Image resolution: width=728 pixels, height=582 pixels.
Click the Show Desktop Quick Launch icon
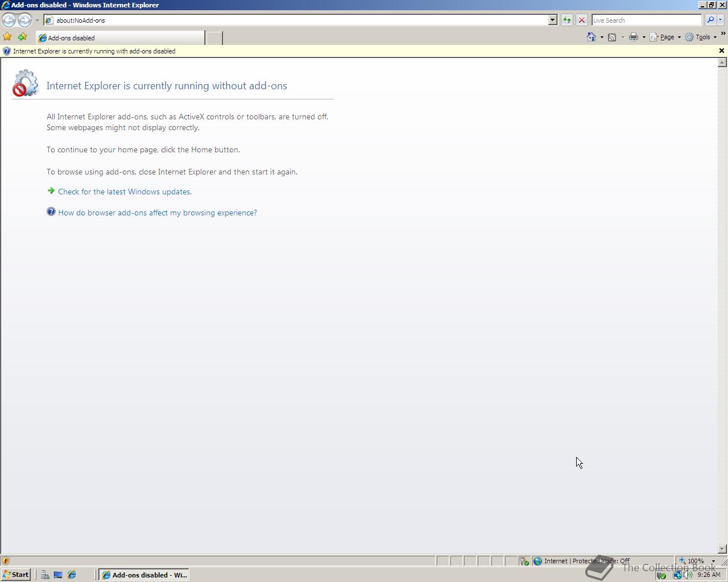tap(58, 575)
